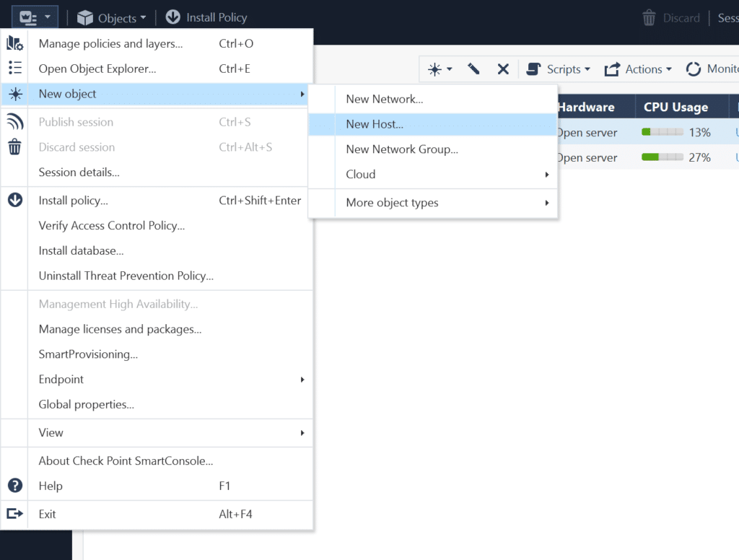Click the Object Explorer list icon in sidebar
The height and width of the screenshot is (560, 739).
(x=14, y=67)
